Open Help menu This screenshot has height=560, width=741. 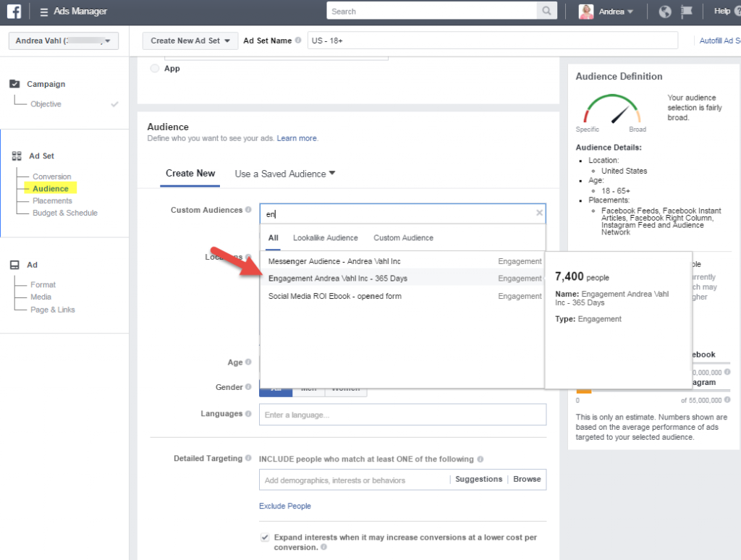pos(721,12)
